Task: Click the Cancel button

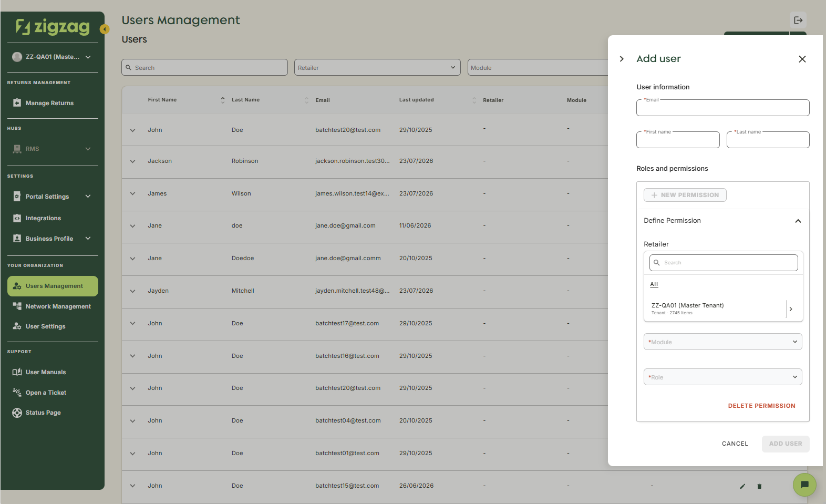Action: (x=735, y=444)
